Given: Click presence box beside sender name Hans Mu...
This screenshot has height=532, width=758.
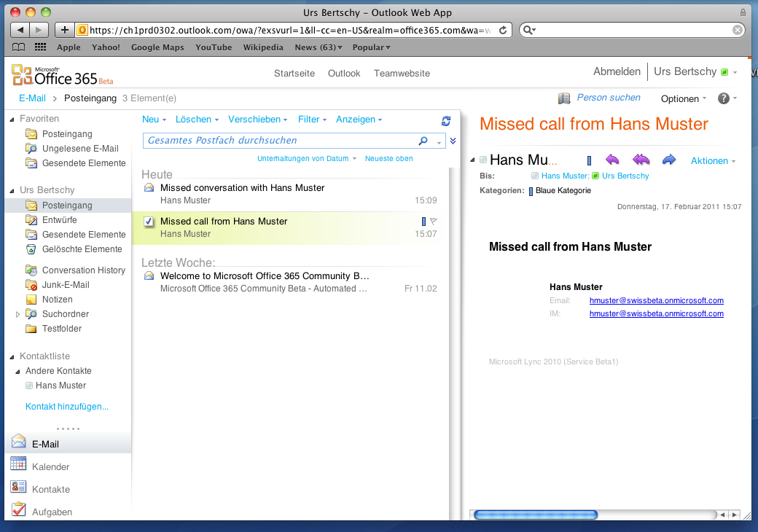Looking at the screenshot, I should [483, 160].
